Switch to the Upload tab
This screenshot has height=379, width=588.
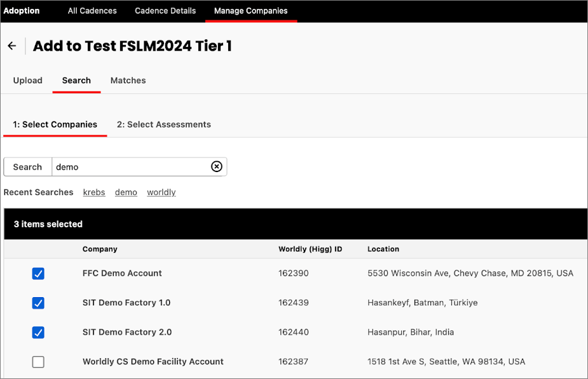tap(28, 81)
